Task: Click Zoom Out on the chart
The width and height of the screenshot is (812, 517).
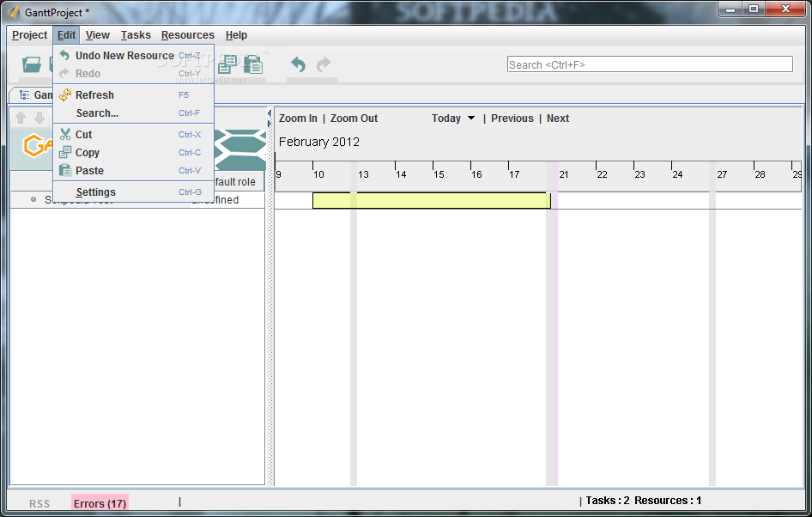Action: coord(354,119)
